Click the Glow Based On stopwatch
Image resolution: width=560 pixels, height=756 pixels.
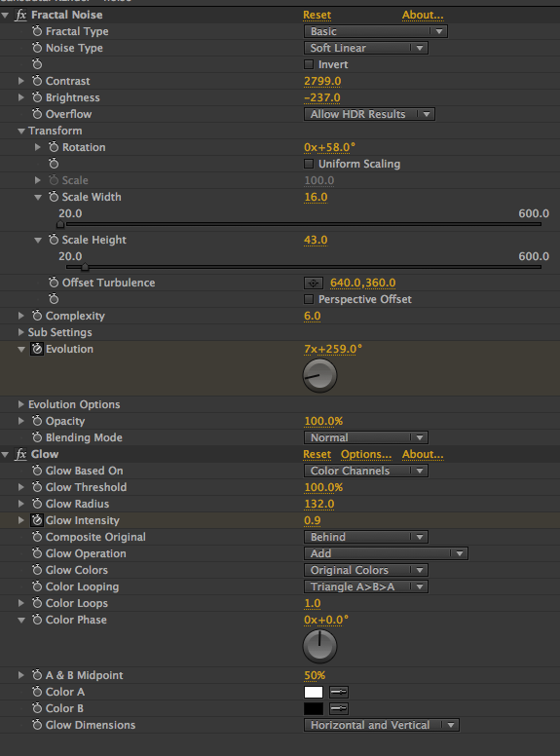[37, 471]
